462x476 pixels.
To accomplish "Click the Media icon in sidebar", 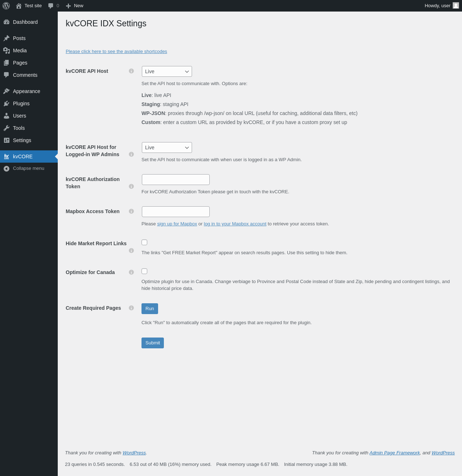I will (x=6, y=50).
